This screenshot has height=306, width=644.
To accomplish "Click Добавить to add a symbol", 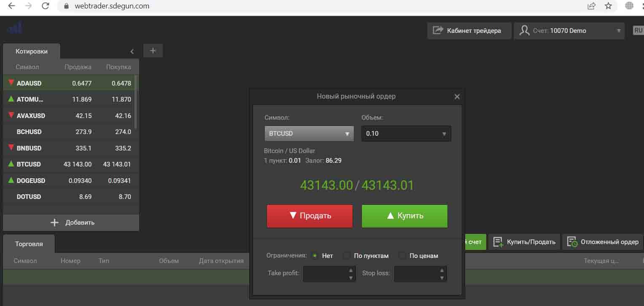I will pos(71,223).
